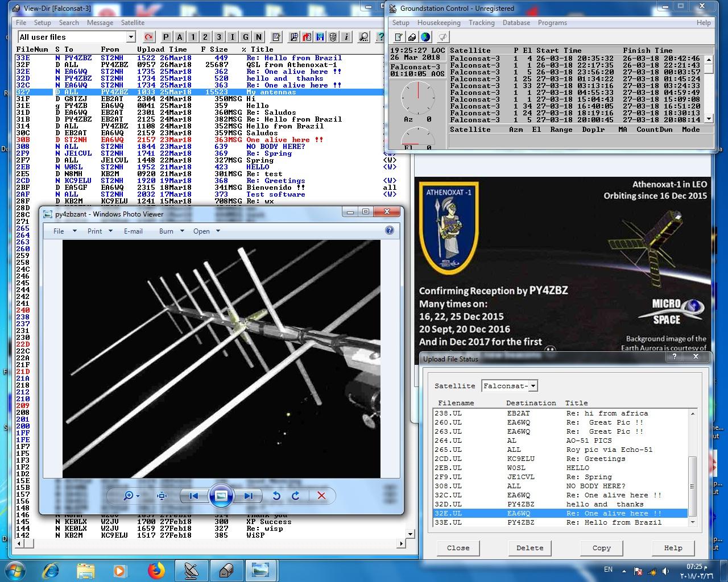Viewport: 728px width, 582px height.
Task: Click the trash bin icon in View-Dir toolbar
Action: (333, 38)
